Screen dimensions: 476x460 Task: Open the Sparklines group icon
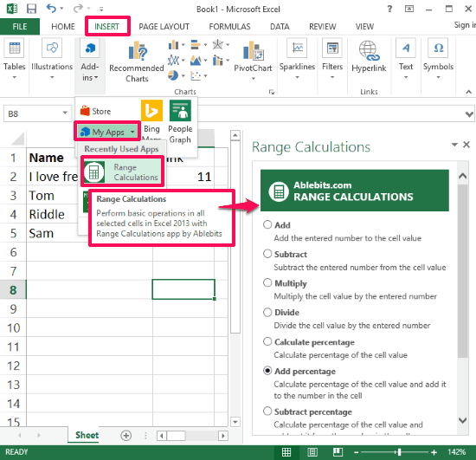tap(297, 48)
